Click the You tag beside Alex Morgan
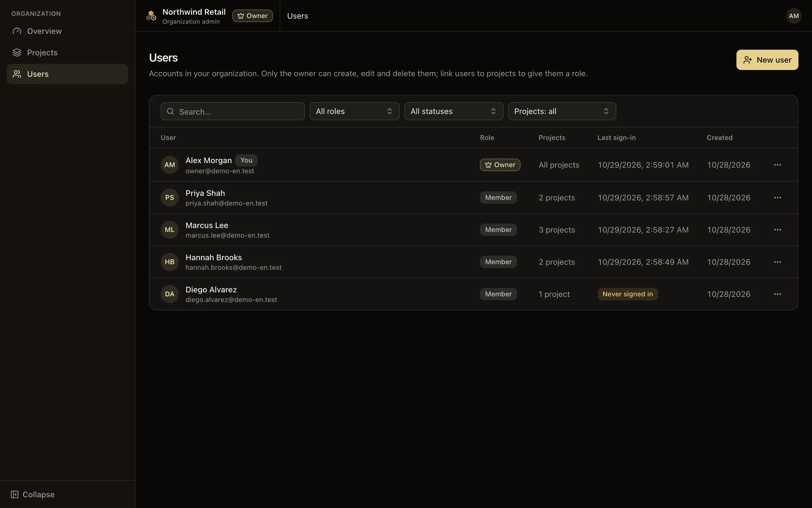This screenshot has width=812, height=508. pyautogui.click(x=246, y=160)
